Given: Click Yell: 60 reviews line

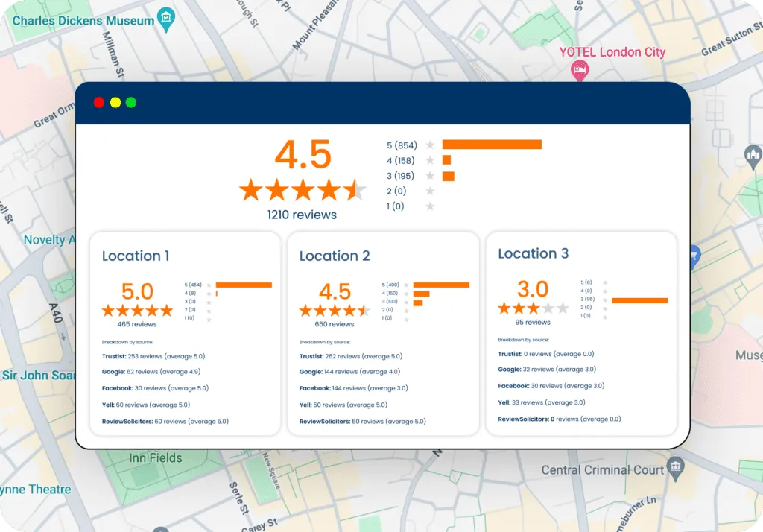Looking at the screenshot, I should tap(146, 405).
